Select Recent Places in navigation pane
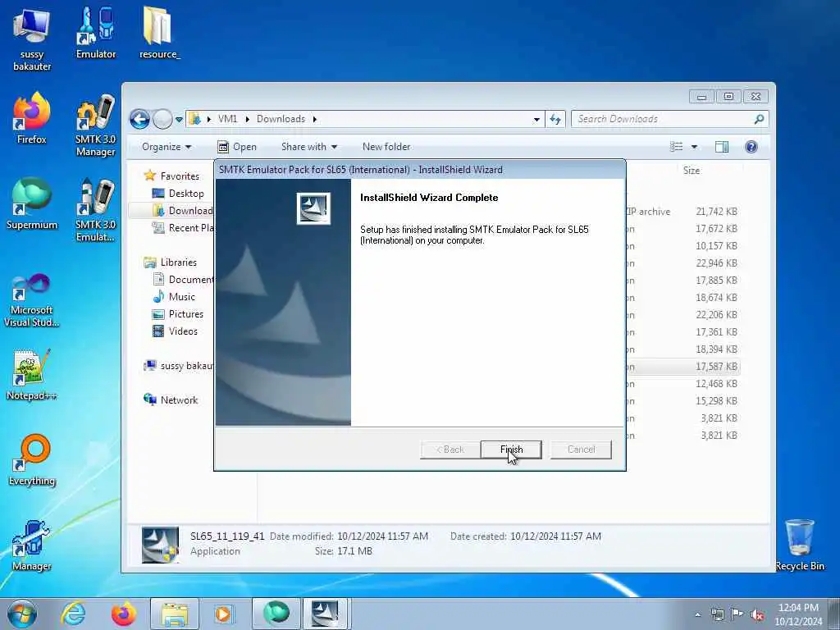This screenshot has width=840, height=630. coord(182,228)
